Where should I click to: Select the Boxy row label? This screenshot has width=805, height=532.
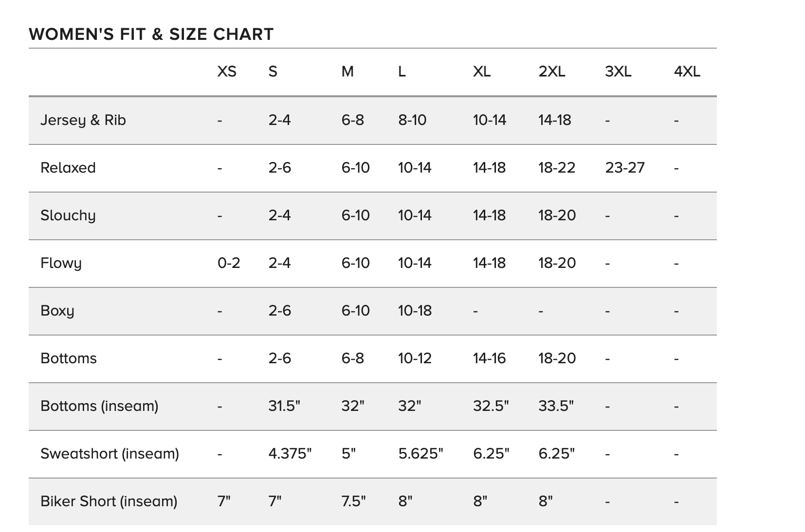pyautogui.click(x=57, y=311)
